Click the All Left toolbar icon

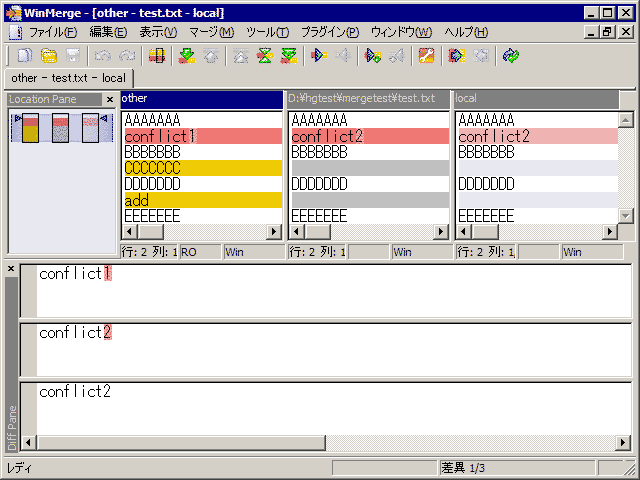click(x=481, y=56)
